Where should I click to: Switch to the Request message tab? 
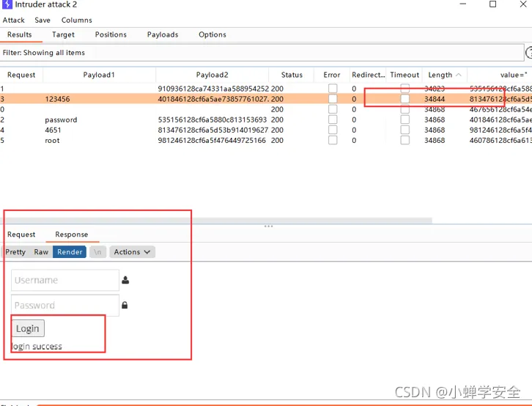pos(21,235)
